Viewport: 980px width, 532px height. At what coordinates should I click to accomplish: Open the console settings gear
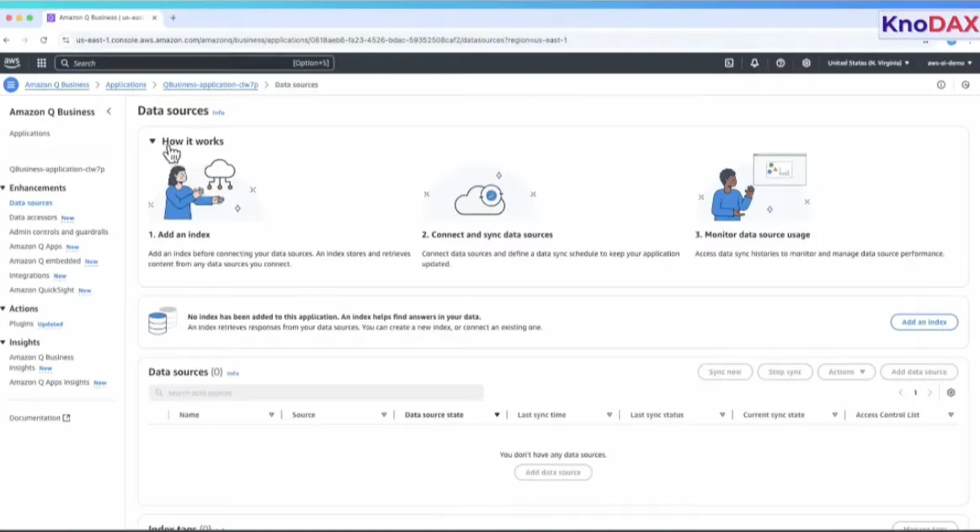[x=807, y=63]
